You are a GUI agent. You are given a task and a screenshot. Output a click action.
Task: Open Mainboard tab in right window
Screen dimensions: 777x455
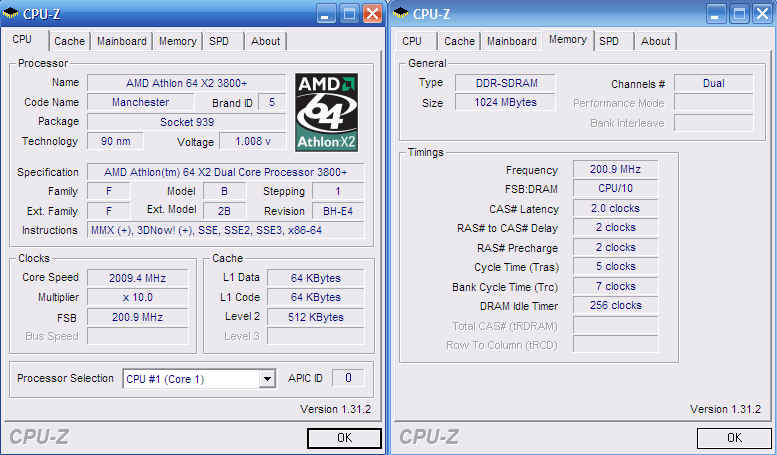point(512,41)
